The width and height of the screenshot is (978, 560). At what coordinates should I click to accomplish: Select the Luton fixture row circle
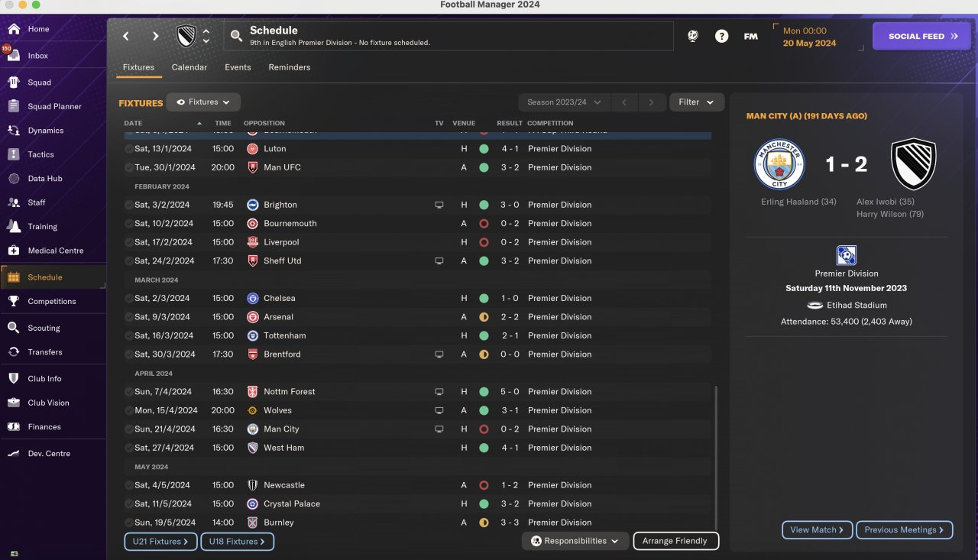point(128,149)
